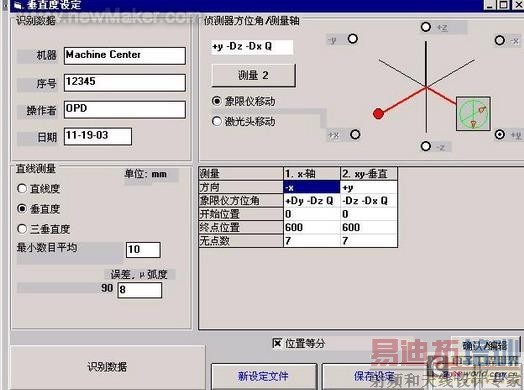Click the error field containing 8
This screenshot has width=524, height=390.
point(140,290)
